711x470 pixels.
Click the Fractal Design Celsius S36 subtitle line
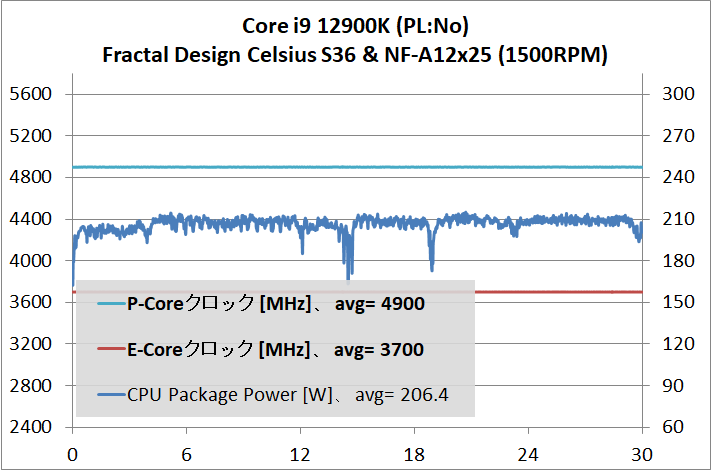pyautogui.click(x=355, y=54)
